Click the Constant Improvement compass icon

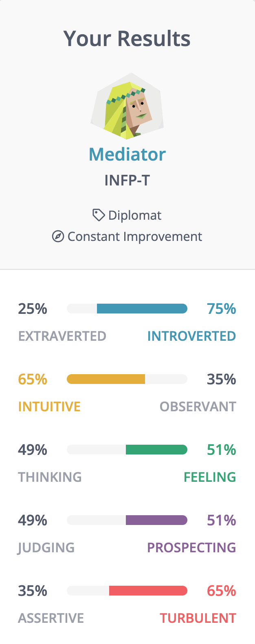58,236
